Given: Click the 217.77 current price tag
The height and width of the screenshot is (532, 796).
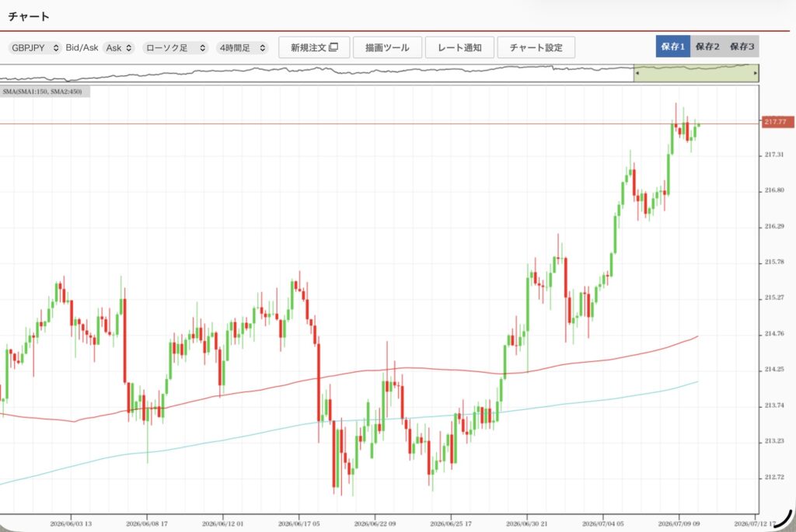Looking at the screenshot, I should (777, 122).
